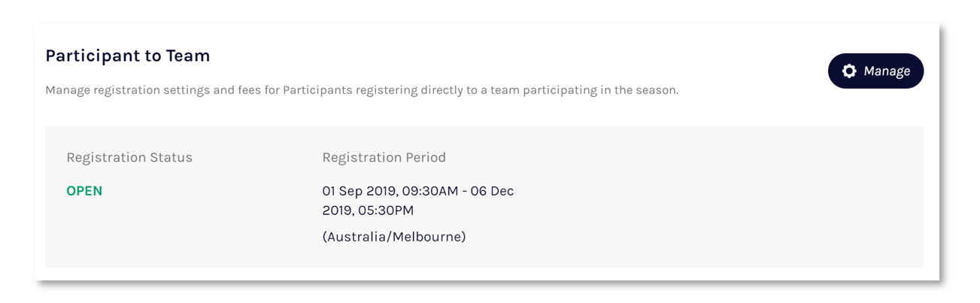
Task: Click the word Team in the heading
Action: (192, 56)
